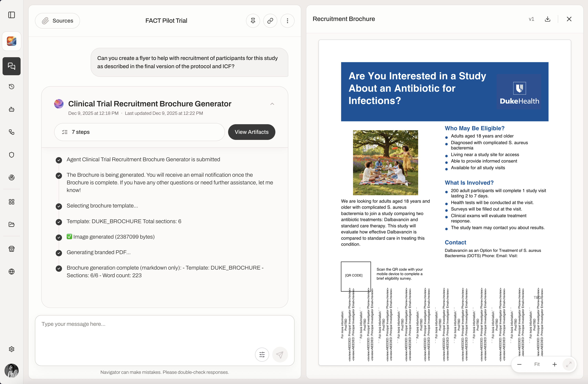Viewport: 588px width, 384px height.
Task: Click 'Template: DUKE_BROCHURE Total sections: 6' step
Action: click(124, 221)
